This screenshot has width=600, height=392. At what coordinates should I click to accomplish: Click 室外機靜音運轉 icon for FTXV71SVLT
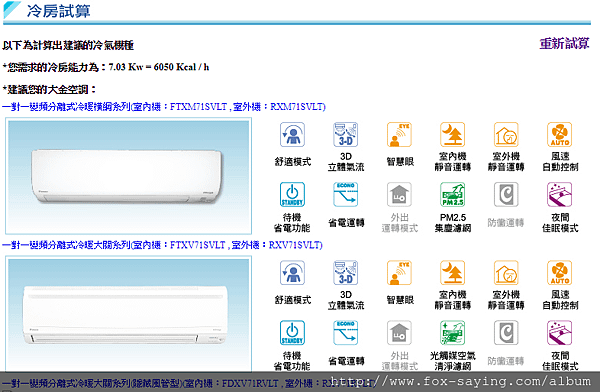(x=506, y=273)
